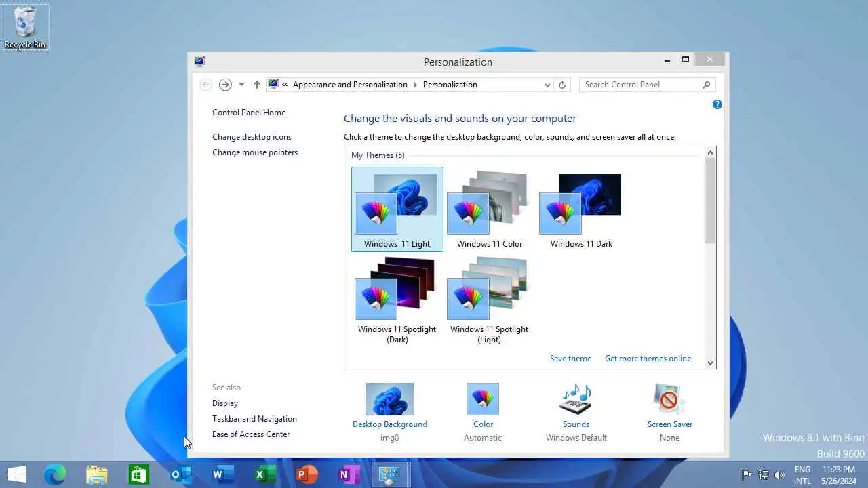868x488 pixels.
Task: Click Appearance and Personalization breadcrumb
Action: (350, 85)
